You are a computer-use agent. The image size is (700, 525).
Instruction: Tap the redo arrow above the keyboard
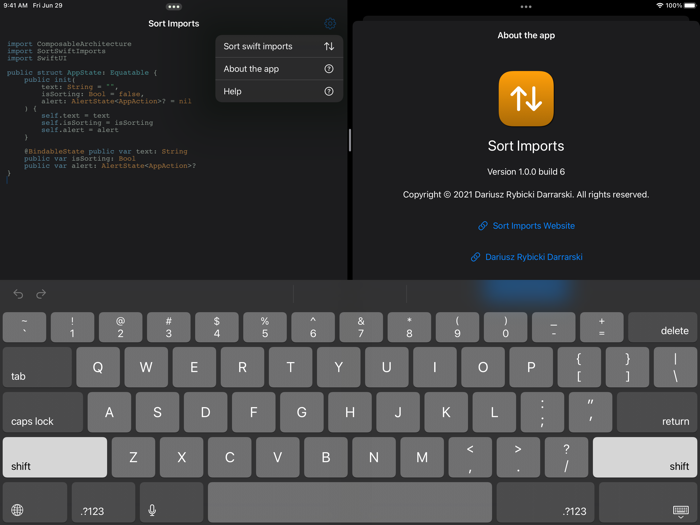pos(41,294)
